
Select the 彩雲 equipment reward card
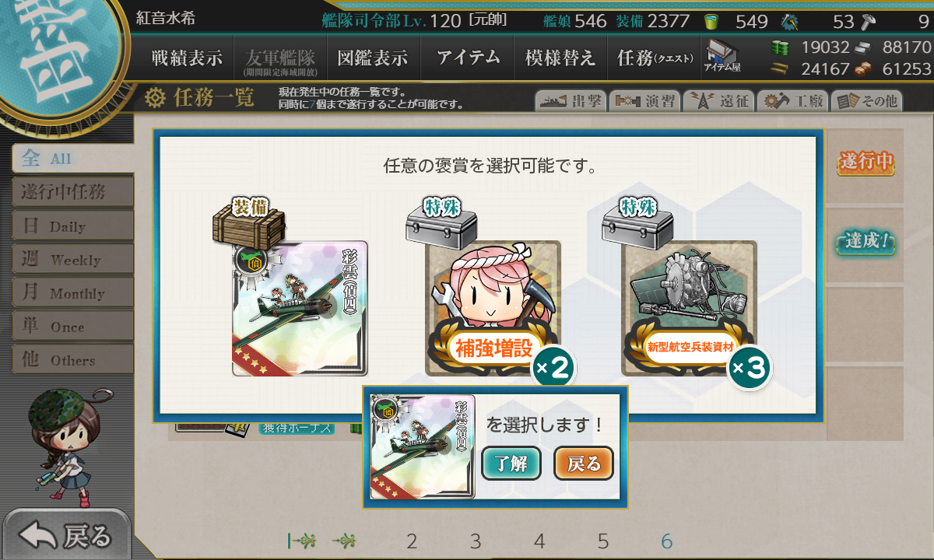pos(300,309)
